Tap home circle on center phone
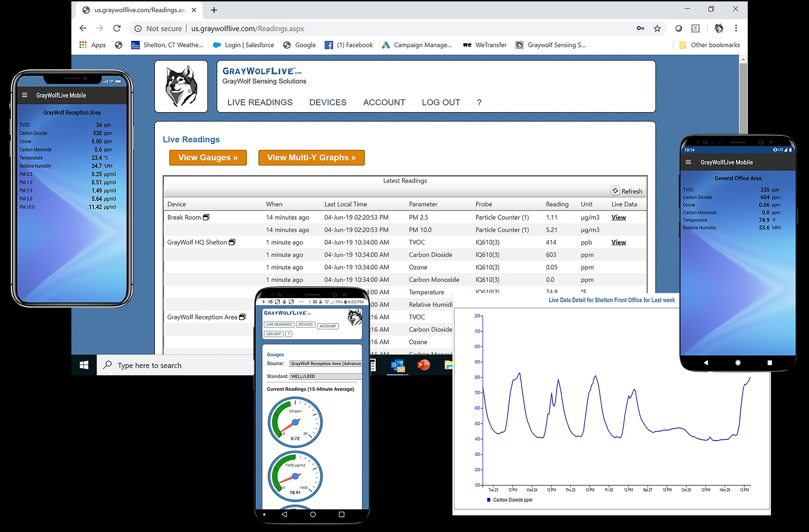The width and height of the screenshot is (809, 532). (313, 514)
